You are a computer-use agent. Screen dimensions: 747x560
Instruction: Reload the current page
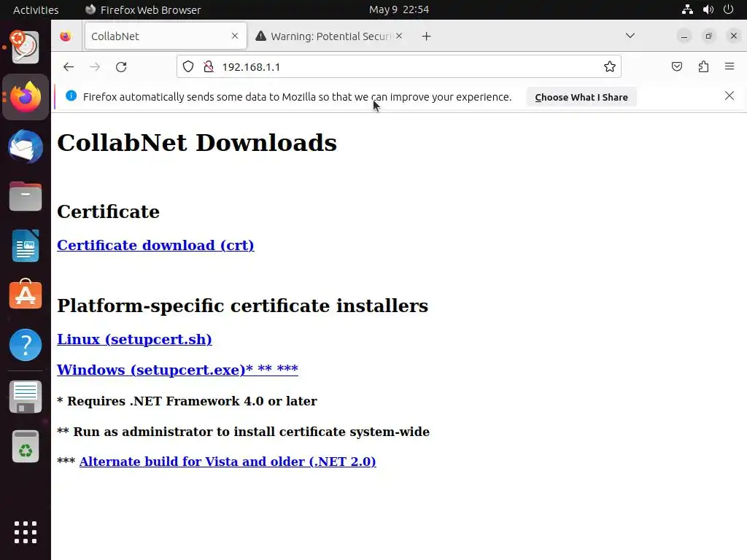121,66
